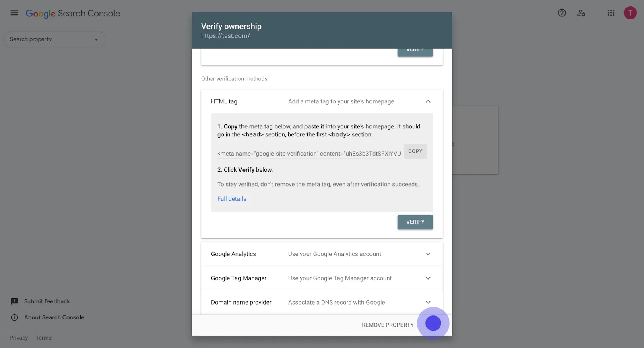The height and width of the screenshot is (348, 644).
Task: Open the account avatar T
Action: (x=630, y=13)
